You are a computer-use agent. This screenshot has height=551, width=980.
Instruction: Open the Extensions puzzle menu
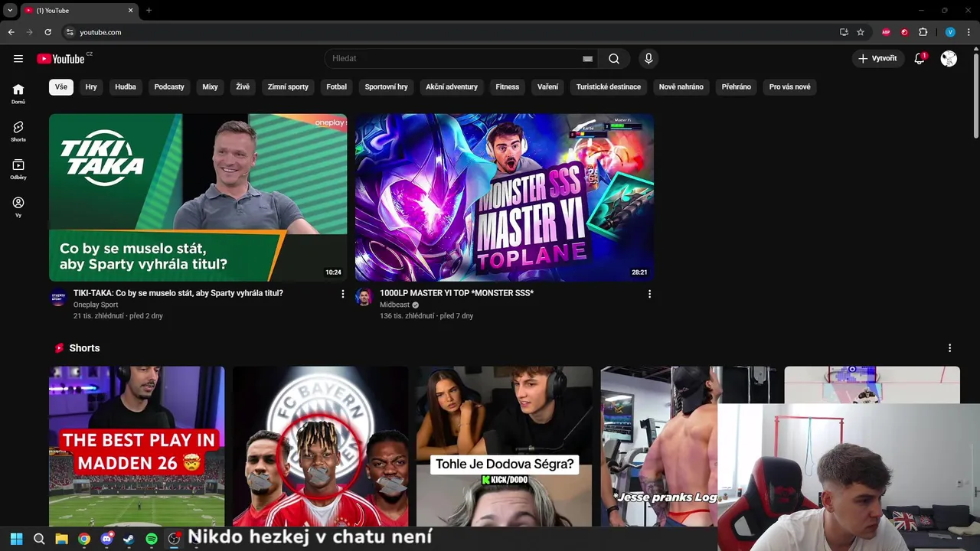pyautogui.click(x=923, y=32)
